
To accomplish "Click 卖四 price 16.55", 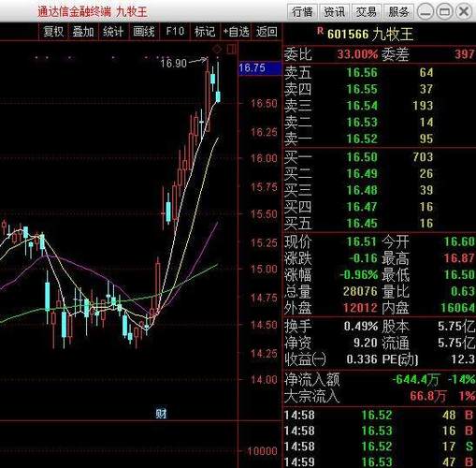I will pos(362,89).
